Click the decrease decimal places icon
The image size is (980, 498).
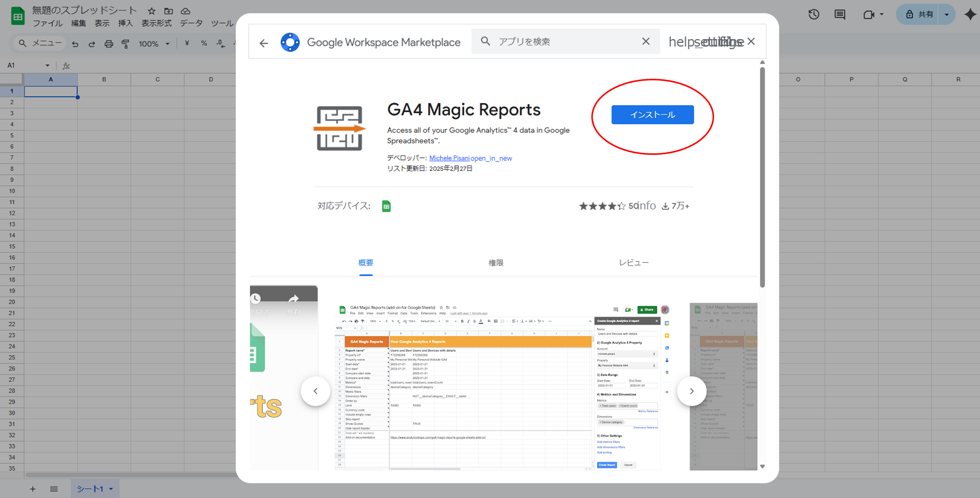click(x=221, y=44)
